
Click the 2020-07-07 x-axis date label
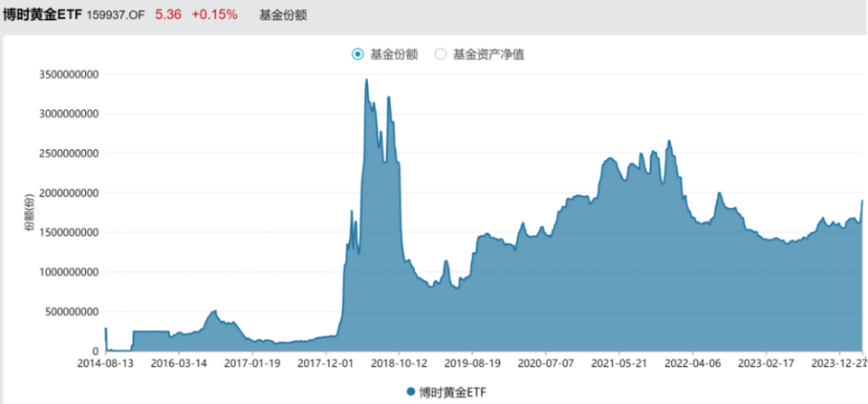click(545, 365)
